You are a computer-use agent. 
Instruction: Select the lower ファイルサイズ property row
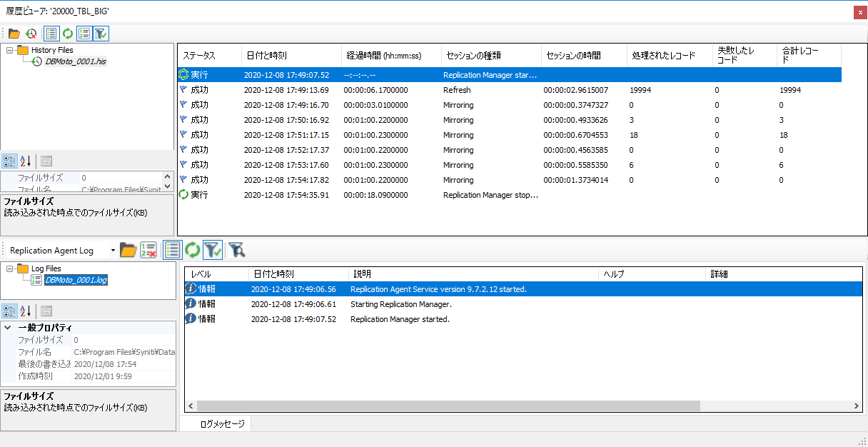(x=89, y=340)
